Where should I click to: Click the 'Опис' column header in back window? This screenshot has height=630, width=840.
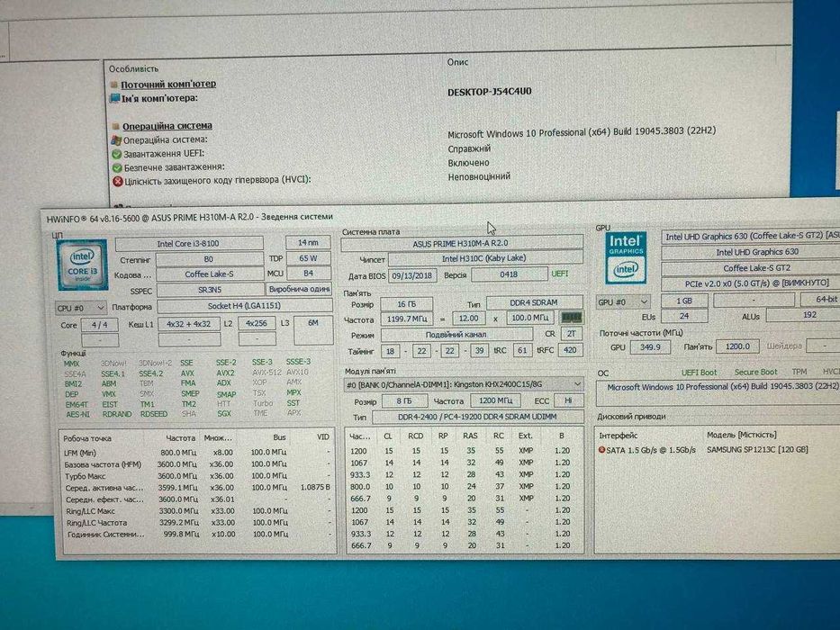point(457,62)
